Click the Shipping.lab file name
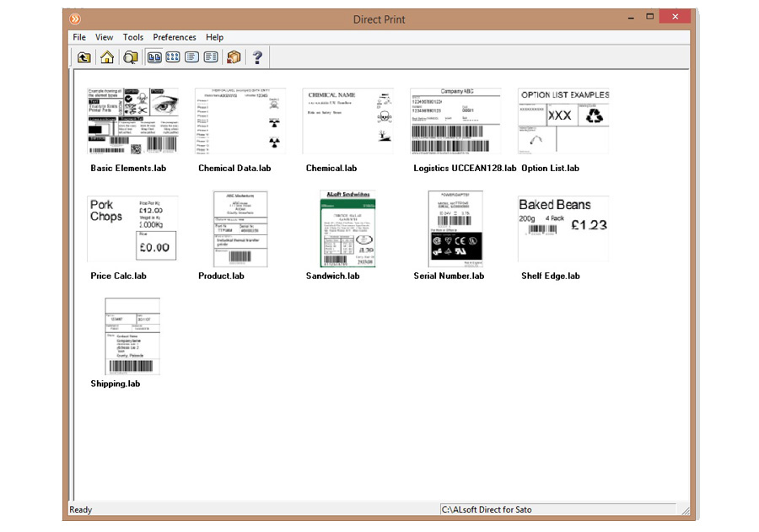Image resolution: width=759 pixels, height=532 pixels. click(x=116, y=384)
